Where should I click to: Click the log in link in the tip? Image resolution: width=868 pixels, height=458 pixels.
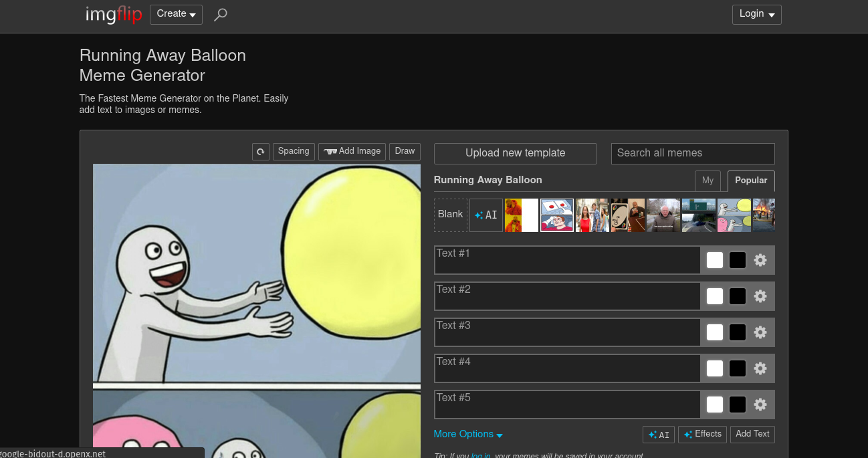pyautogui.click(x=481, y=455)
